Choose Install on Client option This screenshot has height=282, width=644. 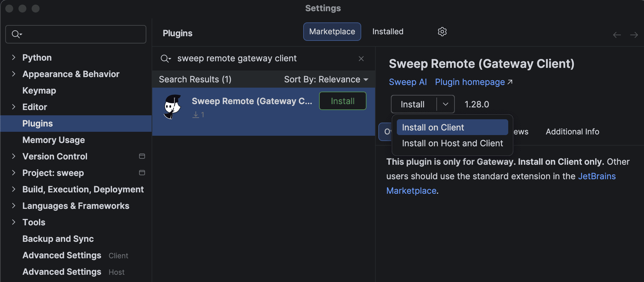(x=452, y=127)
